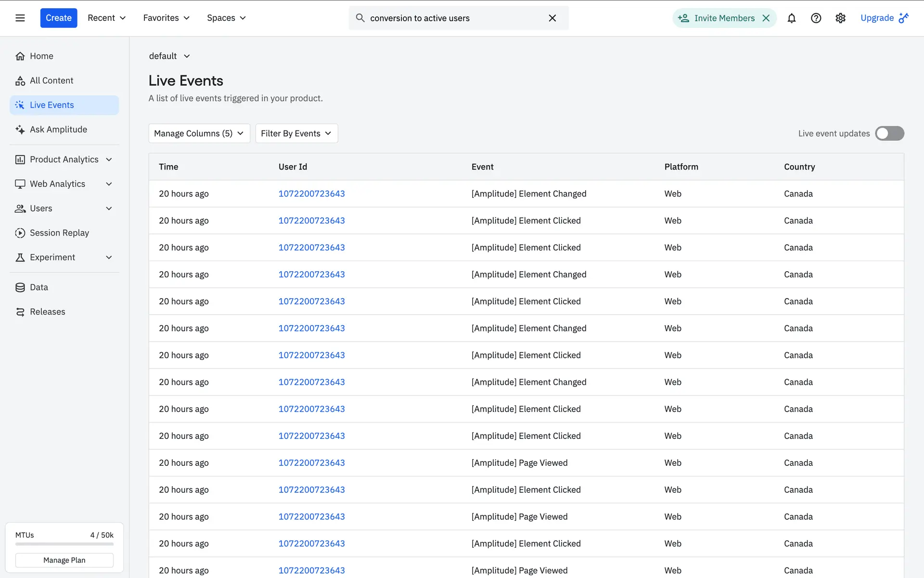Open Ask Amplitude in sidebar
This screenshot has width=924, height=578.
(58, 129)
